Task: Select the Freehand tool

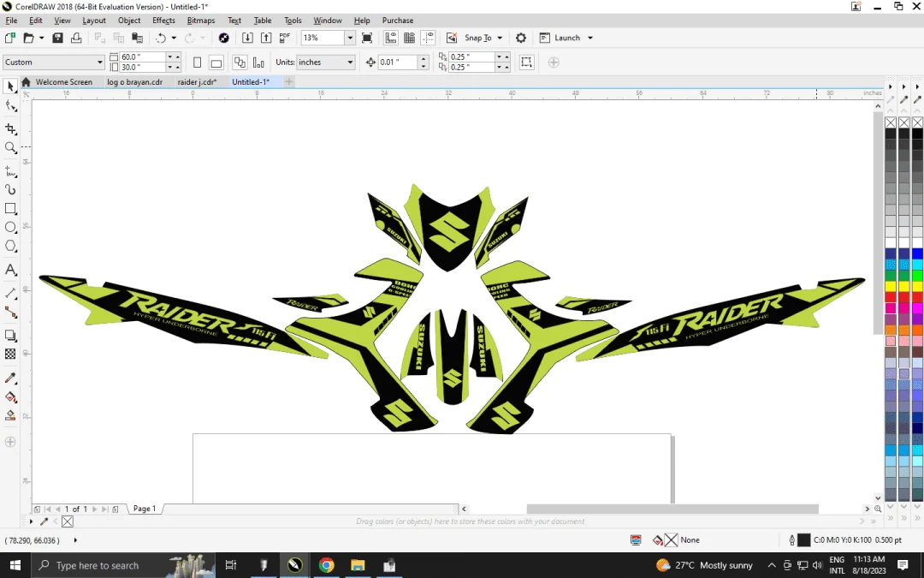Action: [10, 171]
